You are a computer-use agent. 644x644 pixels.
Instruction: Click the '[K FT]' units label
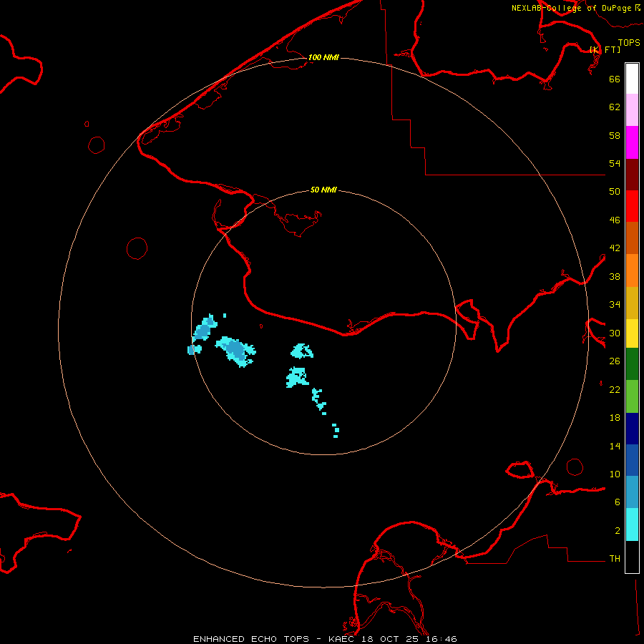[605, 49]
